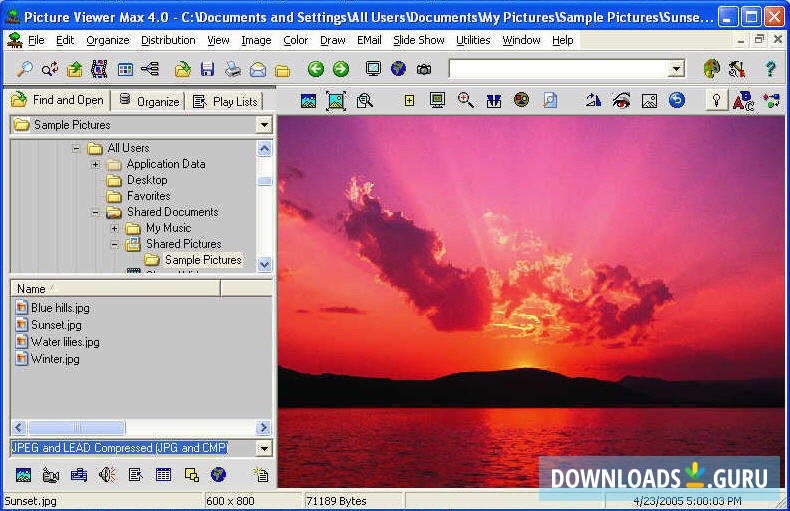
Task: Click the speaker audio filter icon
Action: (107, 474)
